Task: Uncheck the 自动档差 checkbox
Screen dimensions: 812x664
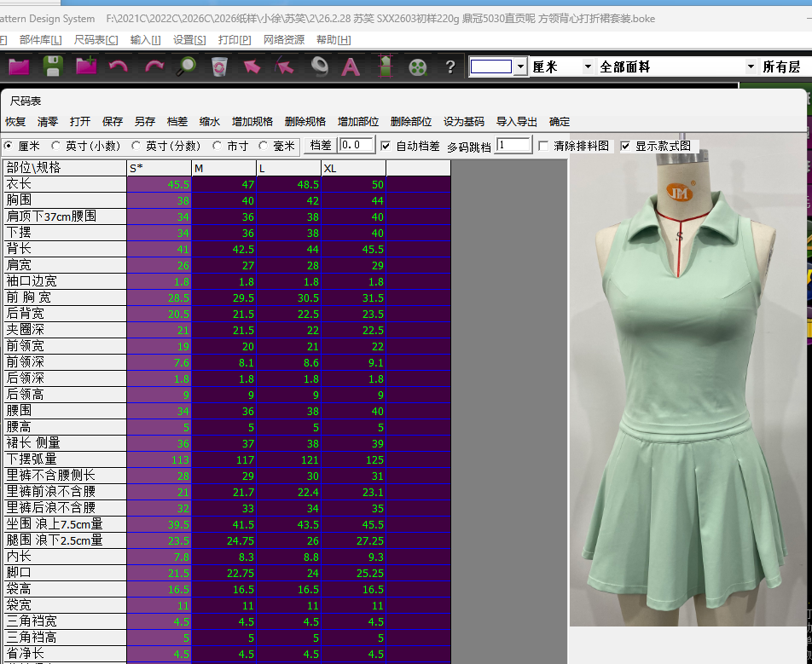Action: tap(386, 146)
